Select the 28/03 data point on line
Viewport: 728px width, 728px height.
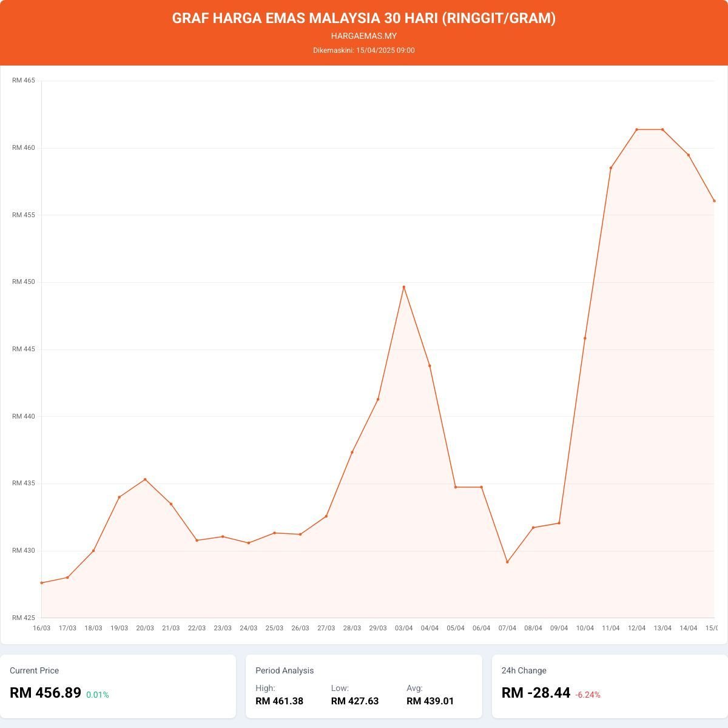click(352, 452)
